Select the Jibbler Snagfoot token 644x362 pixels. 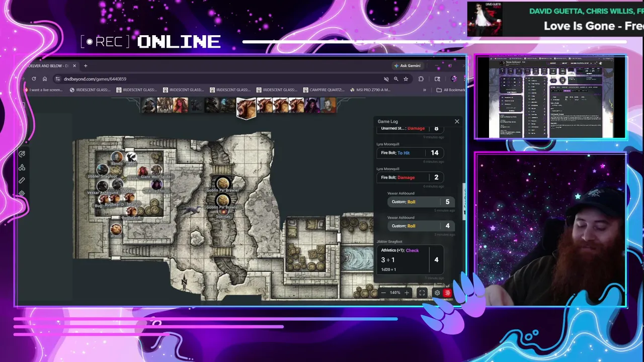pos(103,170)
